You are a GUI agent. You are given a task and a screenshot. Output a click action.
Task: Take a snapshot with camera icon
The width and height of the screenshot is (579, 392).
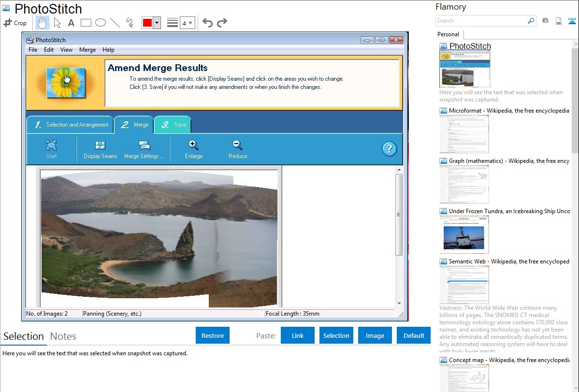pyautogui.click(x=545, y=21)
